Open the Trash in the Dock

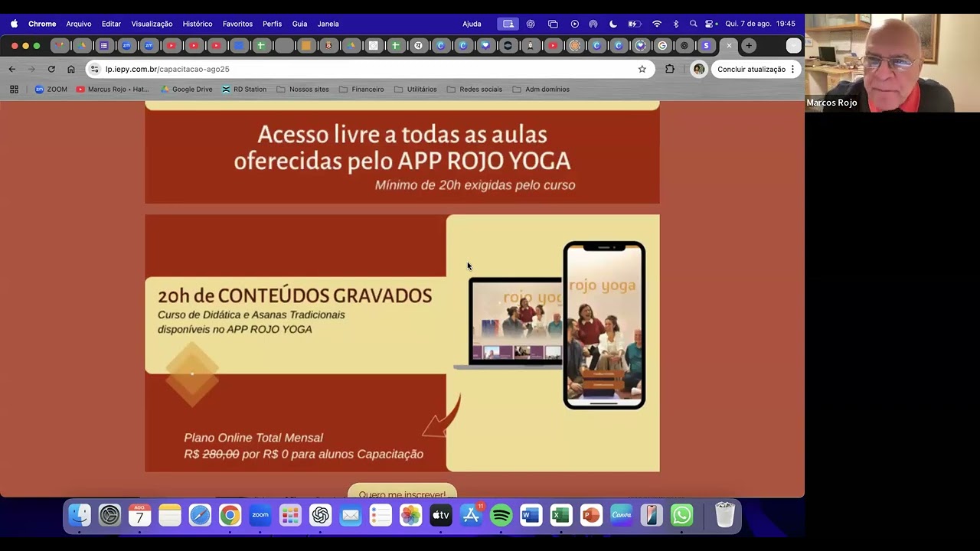click(724, 516)
